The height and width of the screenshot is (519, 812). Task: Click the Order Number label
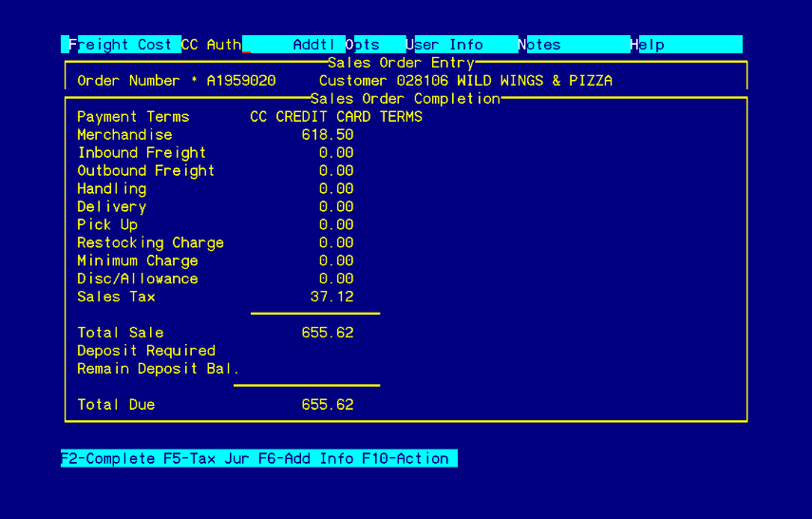[x=128, y=81]
